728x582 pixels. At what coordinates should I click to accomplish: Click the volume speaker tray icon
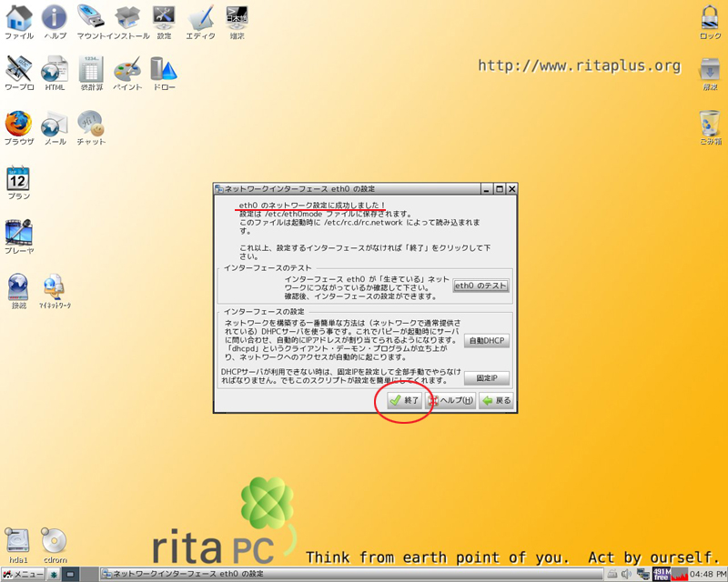[x=627, y=575]
